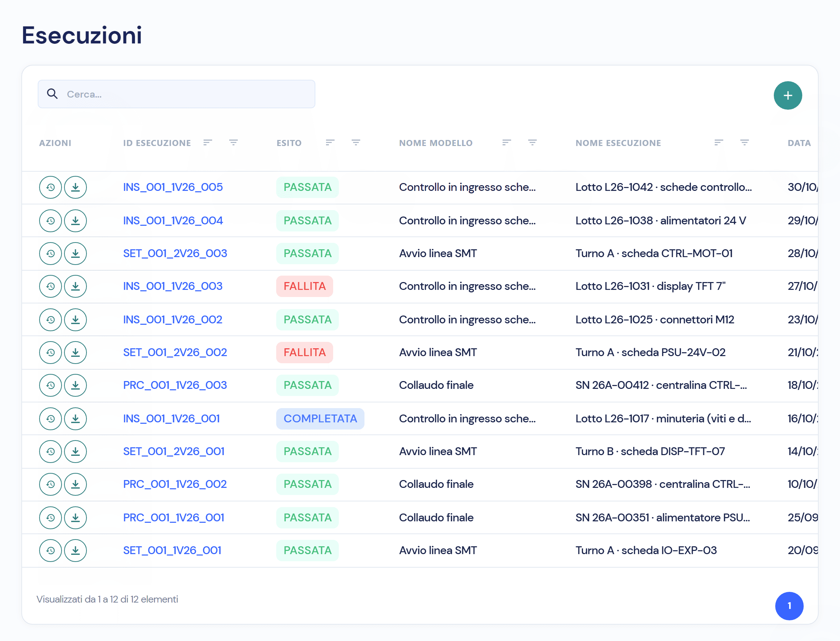Click the Data column header
This screenshot has width=840, height=641.
tap(799, 143)
